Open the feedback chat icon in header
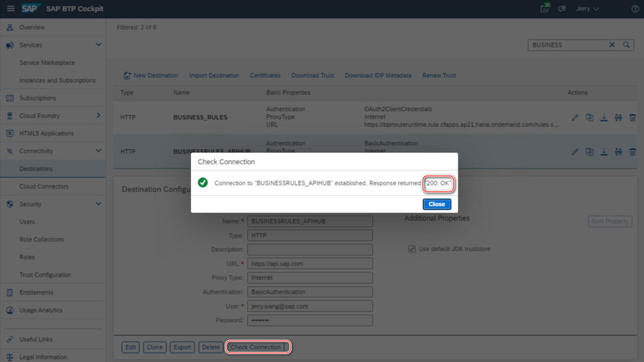The height and width of the screenshot is (362, 644). coord(562,9)
